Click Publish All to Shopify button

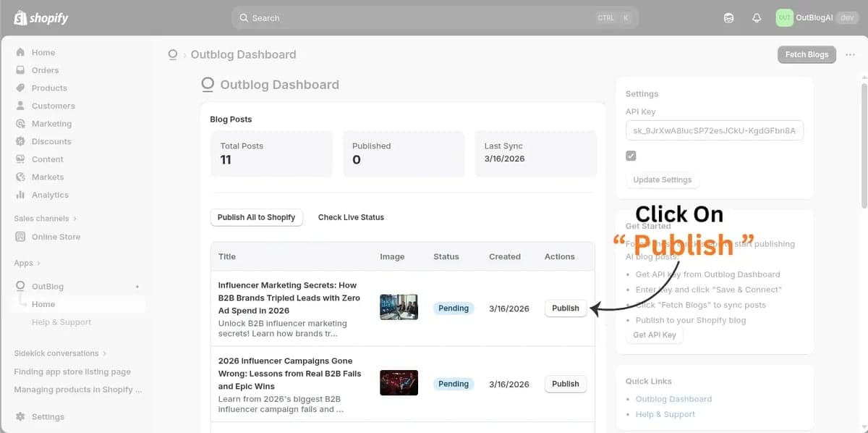[256, 217]
